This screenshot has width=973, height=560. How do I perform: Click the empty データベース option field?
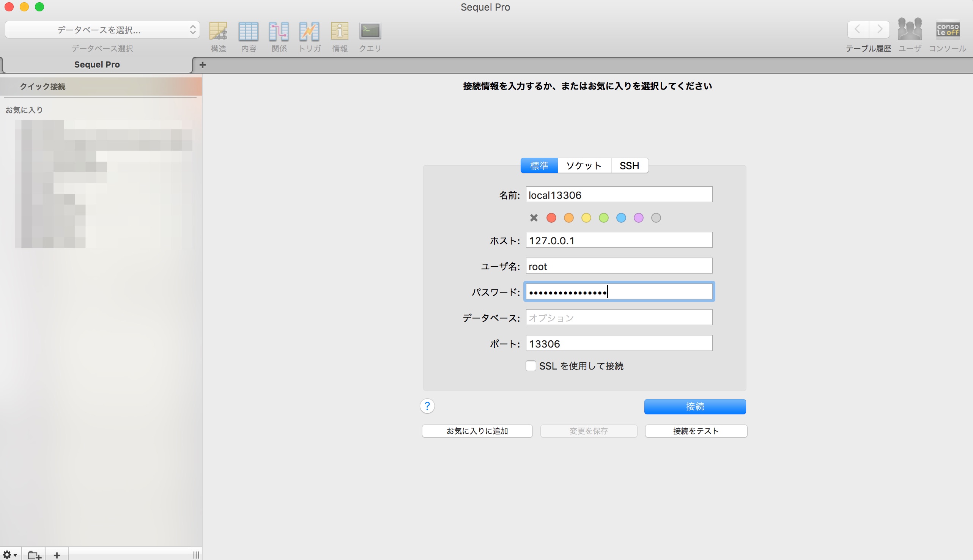[619, 317]
